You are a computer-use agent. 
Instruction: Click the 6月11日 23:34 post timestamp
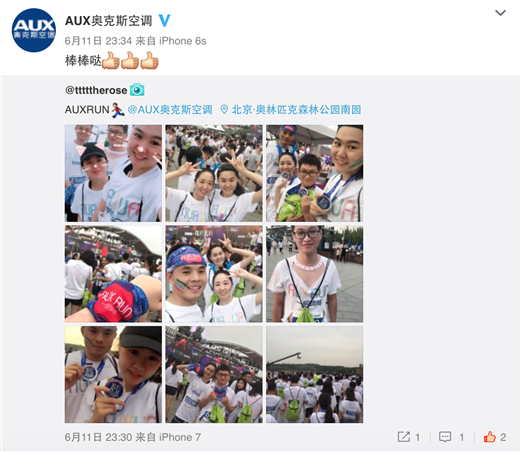(x=98, y=41)
